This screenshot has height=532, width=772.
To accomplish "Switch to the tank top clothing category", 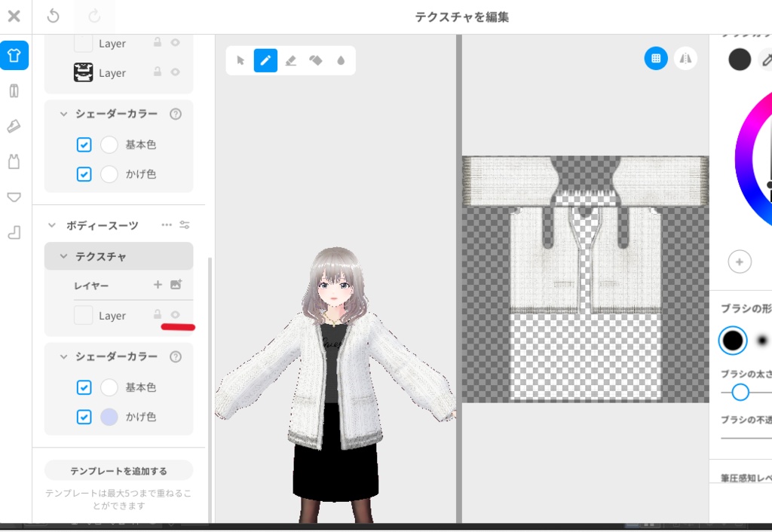I will tap(14, 161).
